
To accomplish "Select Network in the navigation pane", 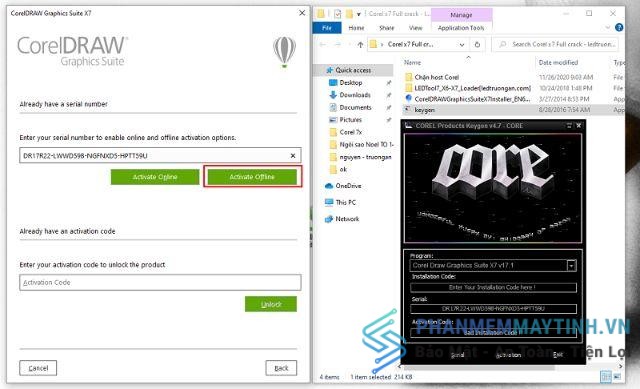I will pyautogui.click(x=347, y=219).
